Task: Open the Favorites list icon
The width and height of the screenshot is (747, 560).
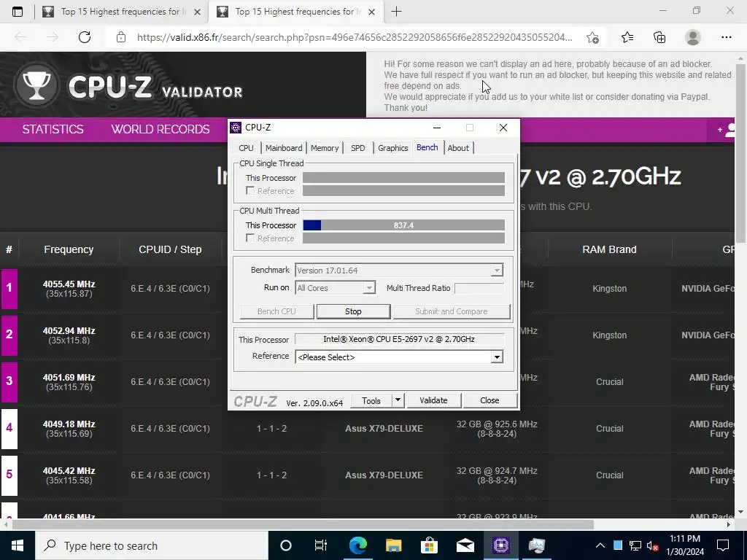Action: (x=627, y=37)
